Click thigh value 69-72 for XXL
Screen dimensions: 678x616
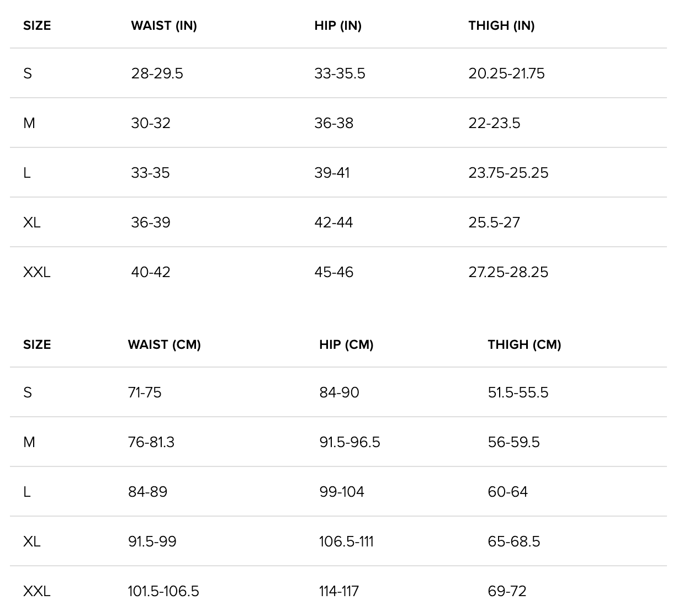coord(507,591)
